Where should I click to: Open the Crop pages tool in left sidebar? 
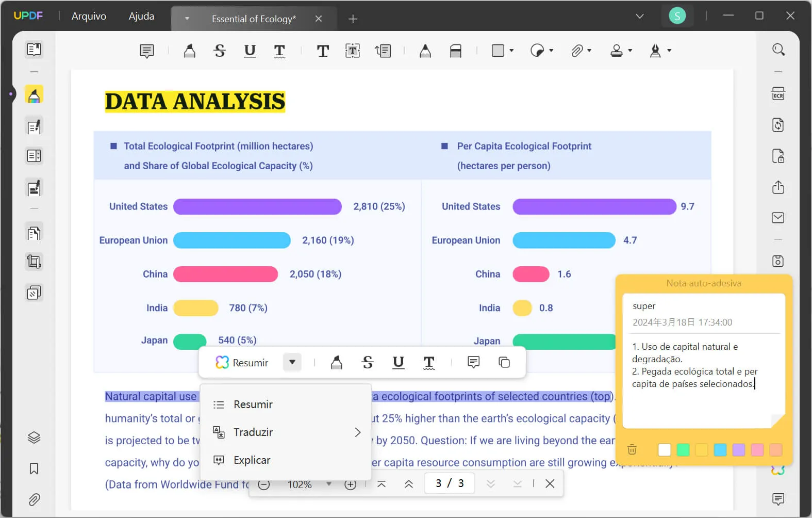point(34,262)
